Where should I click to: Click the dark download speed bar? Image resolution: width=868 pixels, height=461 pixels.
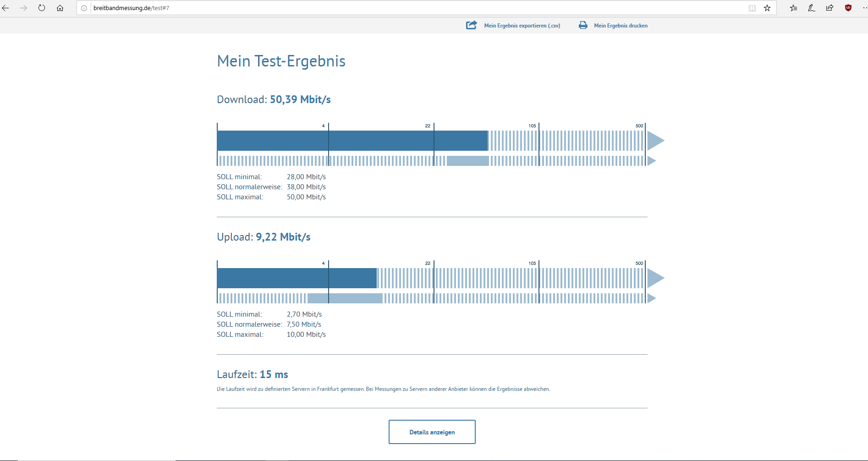[352, 141]
